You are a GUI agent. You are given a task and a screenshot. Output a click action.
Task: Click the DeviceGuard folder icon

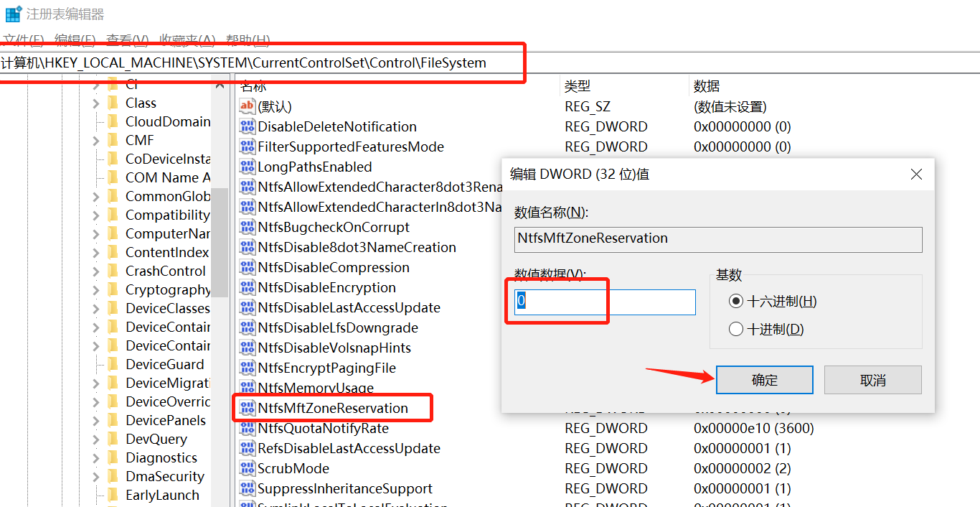click(x=113, y=365)
